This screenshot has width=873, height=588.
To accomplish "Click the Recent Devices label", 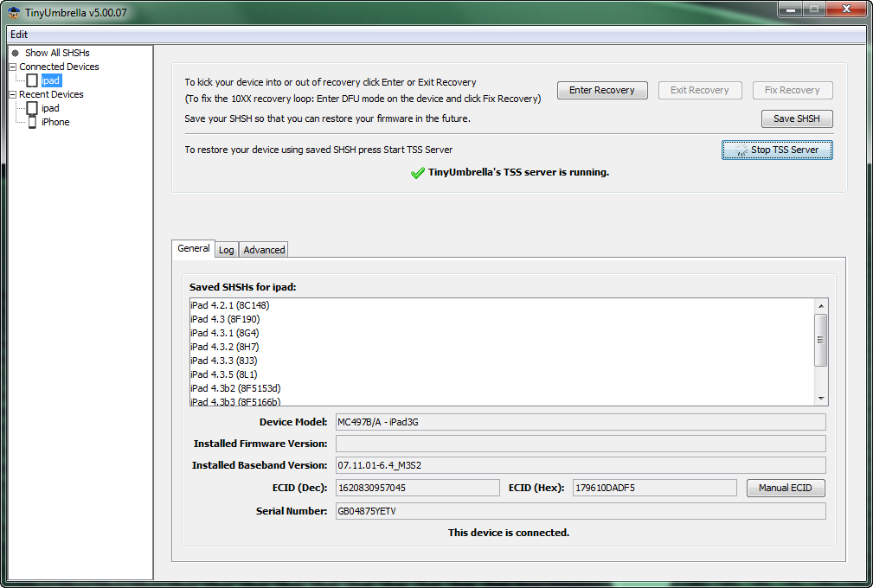I will (51, 94).
